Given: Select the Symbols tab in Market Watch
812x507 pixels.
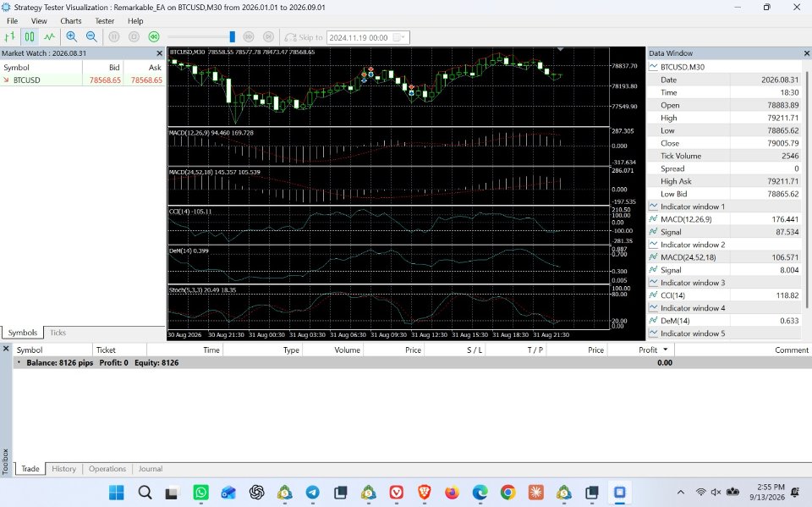Looking at the screenshot, I should [x=23, y=333].
